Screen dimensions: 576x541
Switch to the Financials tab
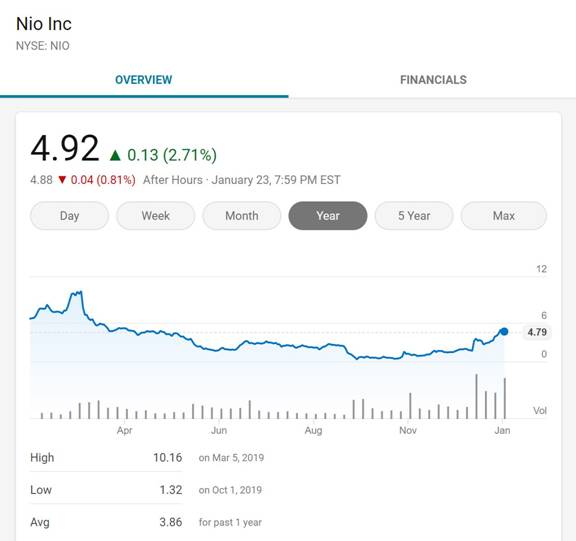[x=433, y=80]
